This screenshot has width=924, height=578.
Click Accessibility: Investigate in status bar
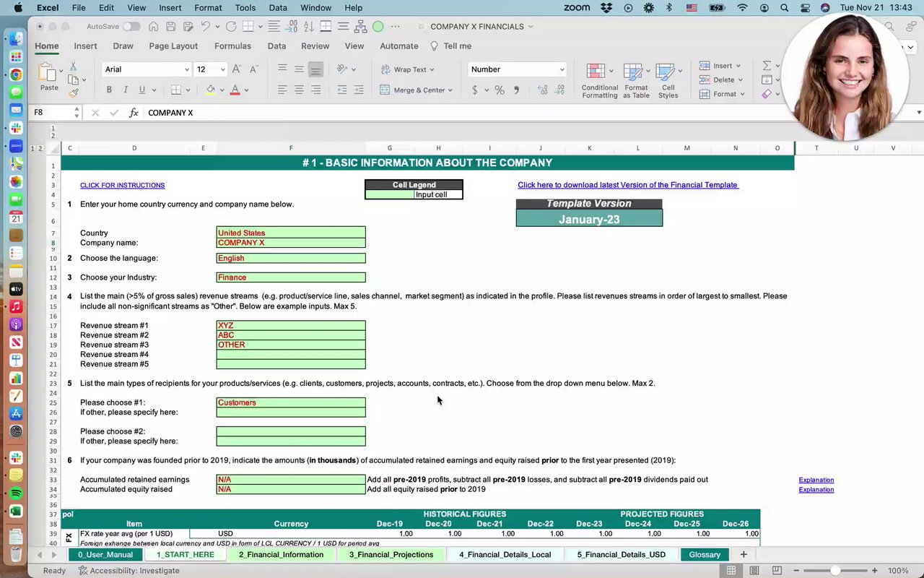click(x=129, y=571)
